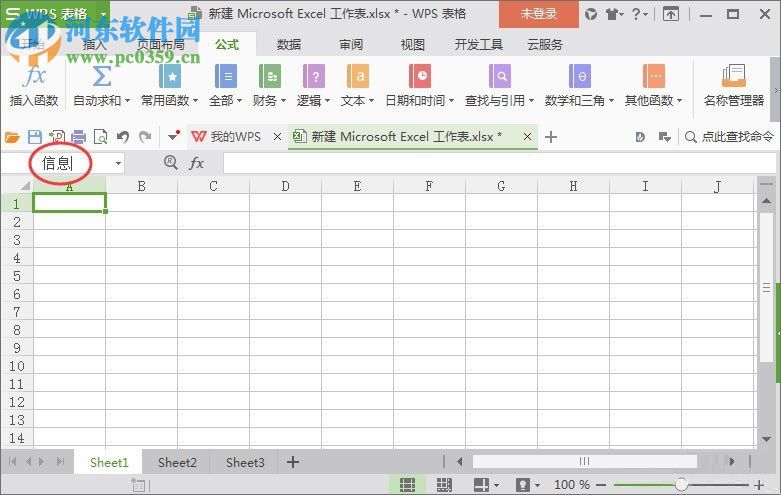Expand the WPS 表格 application menu arrow
The width and height of the screenshot is (781, 495).
[x=103, y=14]
